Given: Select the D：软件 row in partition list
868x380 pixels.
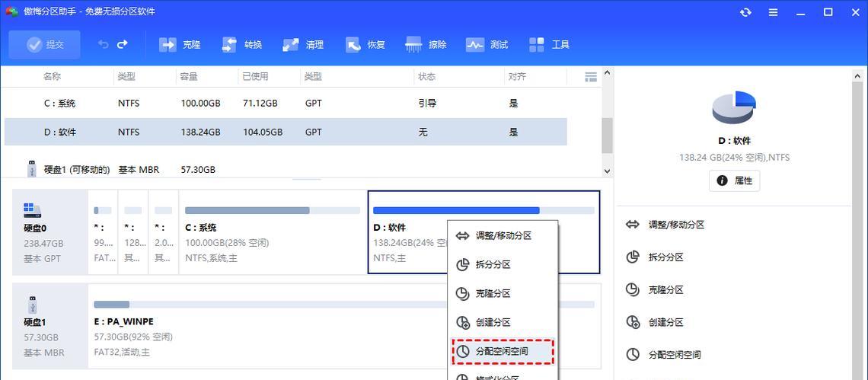Looking at the screenshot, I should coord(286,132).
